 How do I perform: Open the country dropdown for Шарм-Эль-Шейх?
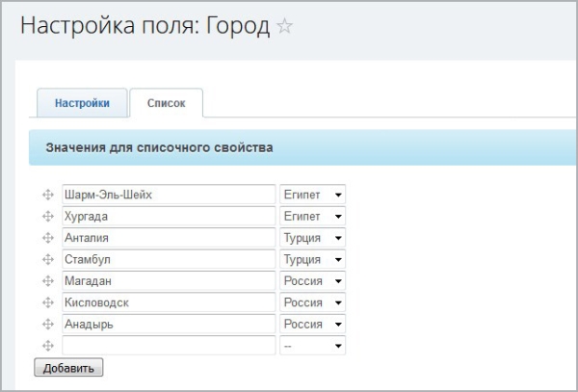tap(312, 196)
